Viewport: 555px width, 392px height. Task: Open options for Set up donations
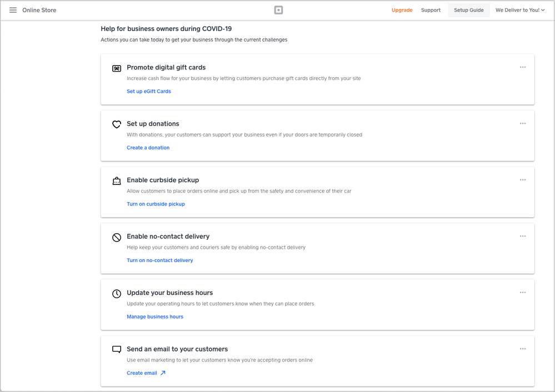pos(522,123)
